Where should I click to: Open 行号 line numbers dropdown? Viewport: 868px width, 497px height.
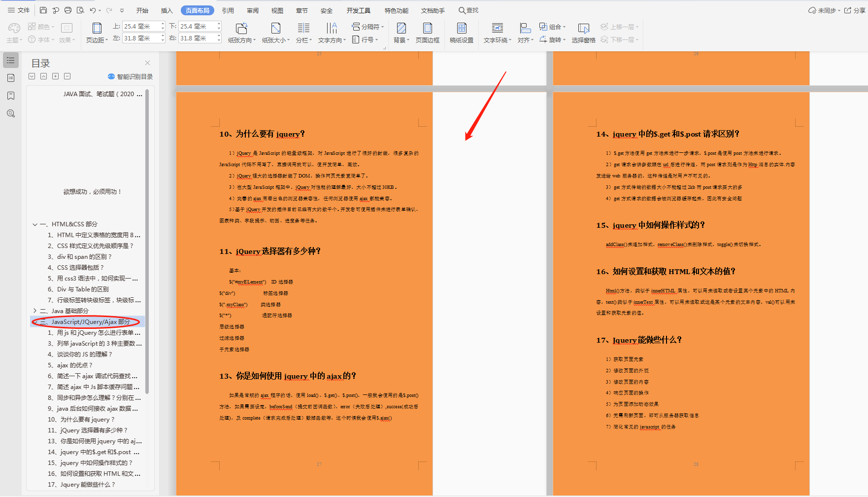(x=365, y=39)
